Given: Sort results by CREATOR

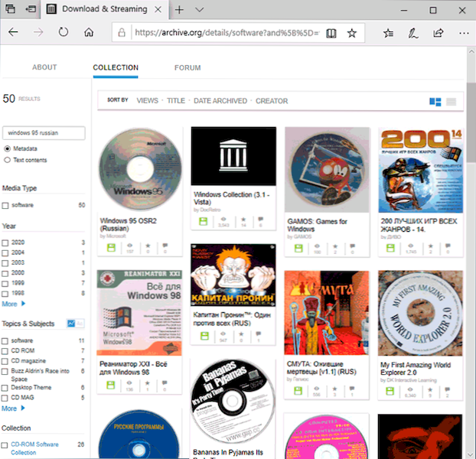Looking at the screenshot, I should (272, 101).
